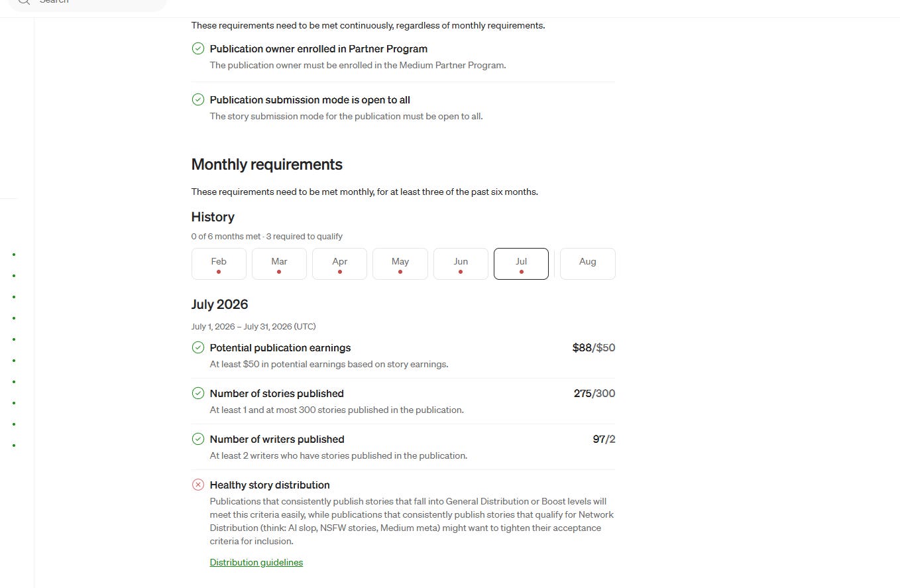Screen dimensions: 900x588
Task: Click the top green dot in left sidebar
Action: 14,254
